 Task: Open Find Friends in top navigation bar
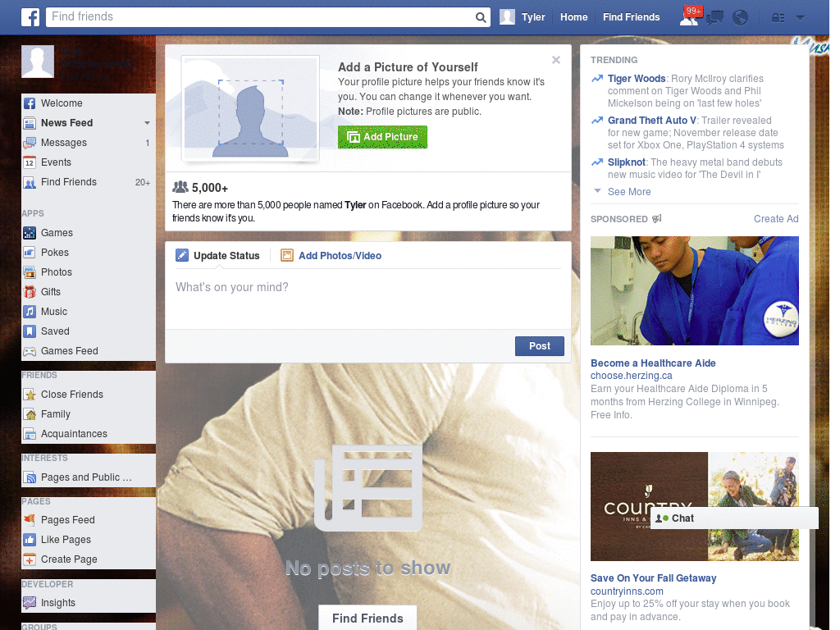click(x=631, y=17)
